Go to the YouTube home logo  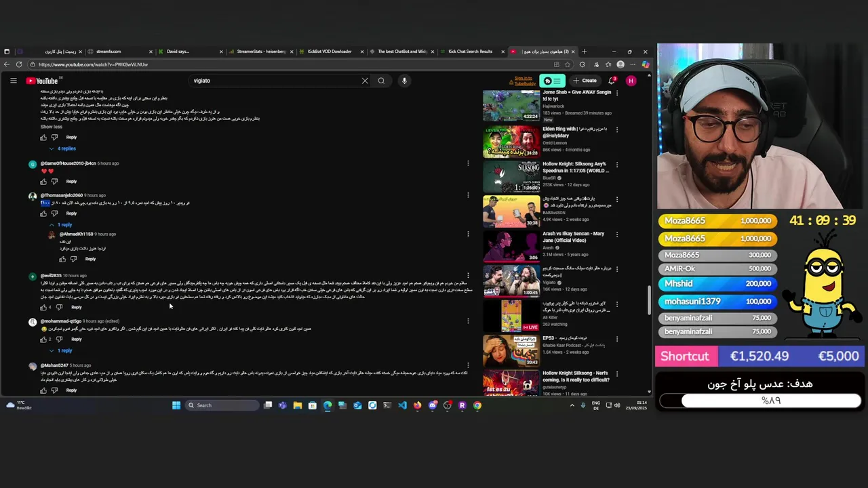coord(42,81)
